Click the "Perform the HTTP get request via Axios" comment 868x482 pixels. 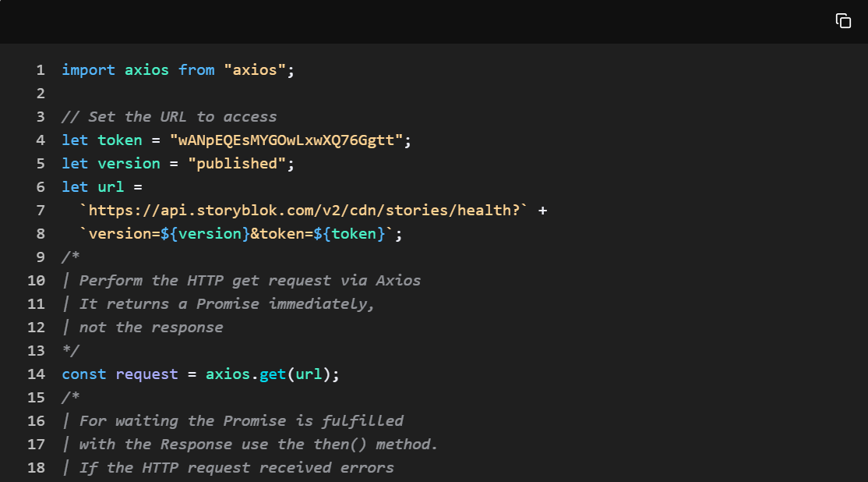tap(249, 280)
